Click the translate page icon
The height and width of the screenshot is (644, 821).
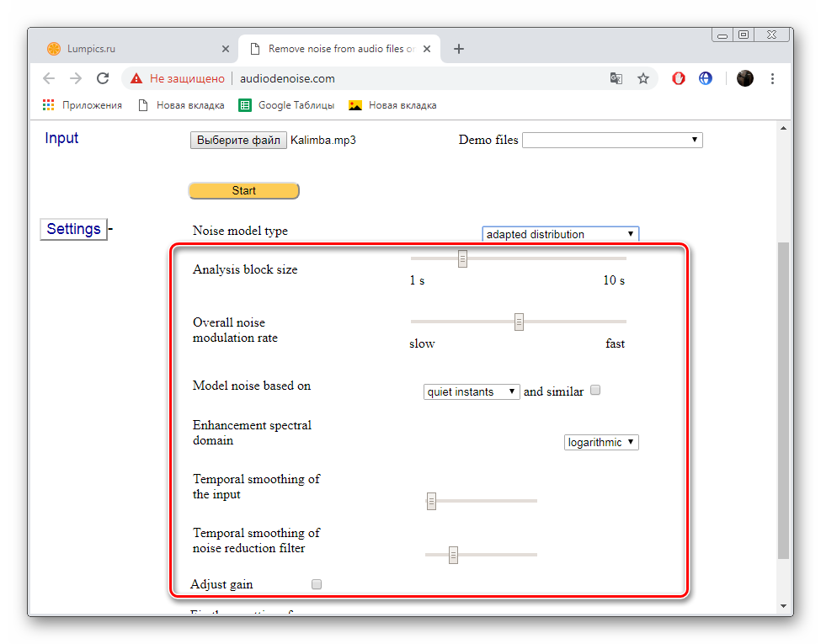(x=616, y=78)
